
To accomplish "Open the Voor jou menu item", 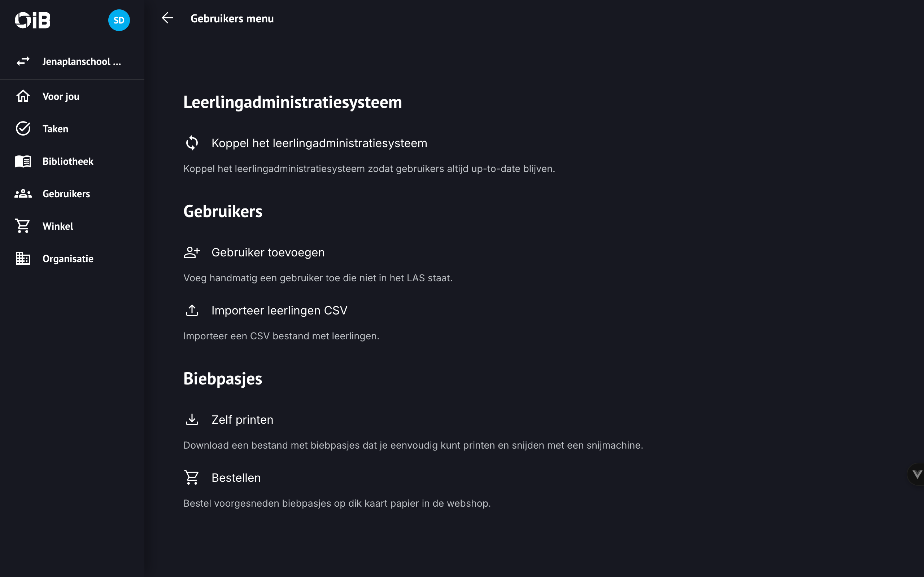I will [x=61, y=97].
